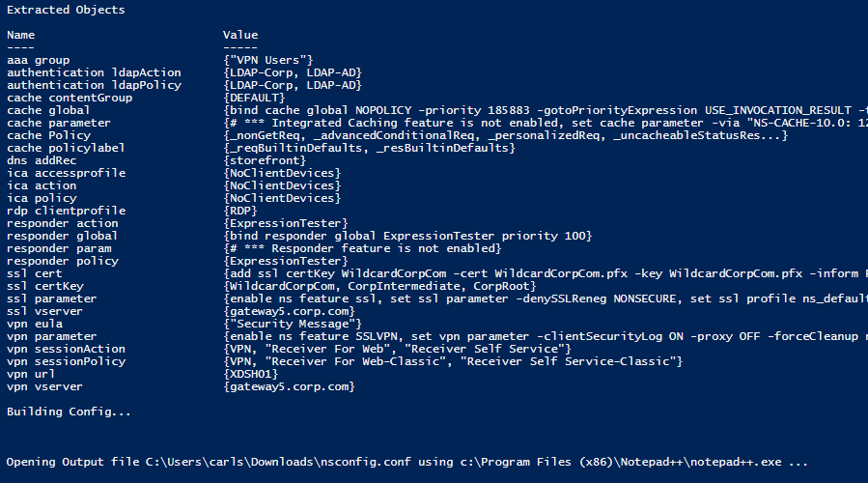868x483 pixels.
Task: Click the nsconfig.conf output file path
Action: (278, 462)
